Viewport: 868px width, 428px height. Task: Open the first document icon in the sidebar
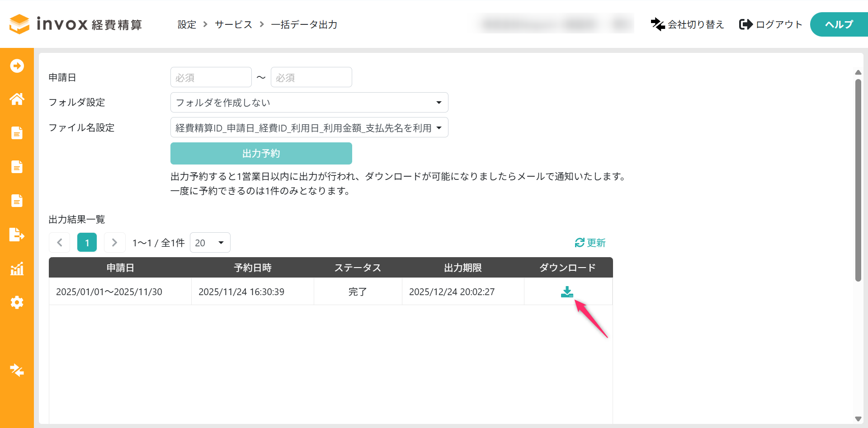pyautogui.click(x=17, y=133)
